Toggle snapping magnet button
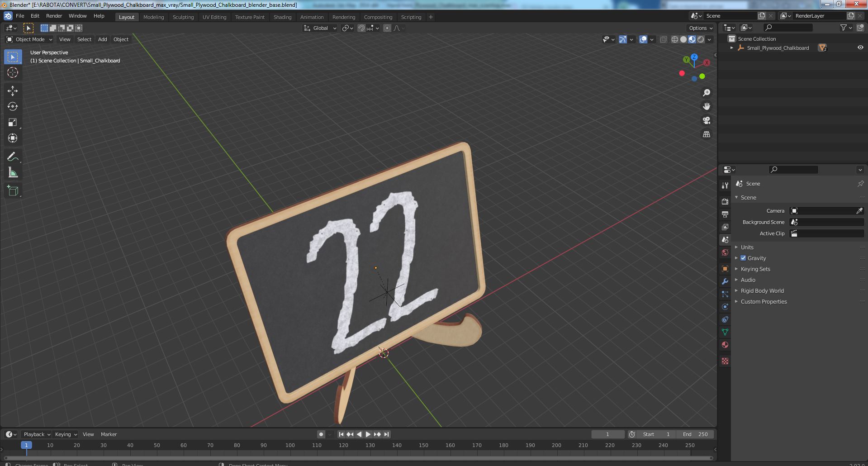 [361, 28]
